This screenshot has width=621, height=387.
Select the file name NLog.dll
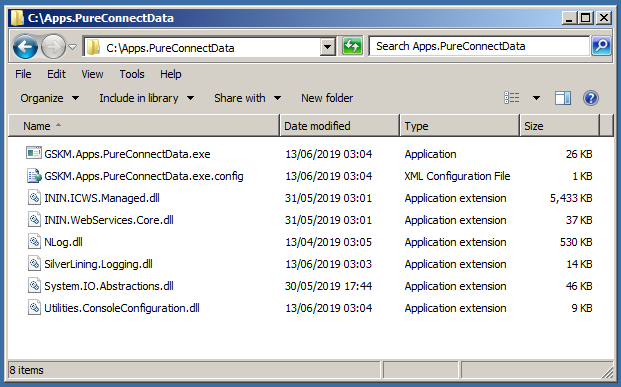point(63,242)
